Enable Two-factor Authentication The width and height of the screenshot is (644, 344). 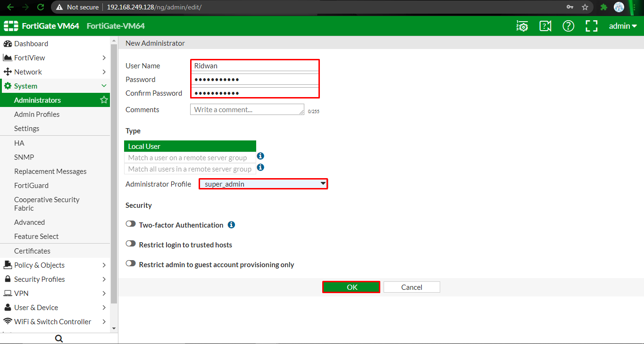[131, 223]
